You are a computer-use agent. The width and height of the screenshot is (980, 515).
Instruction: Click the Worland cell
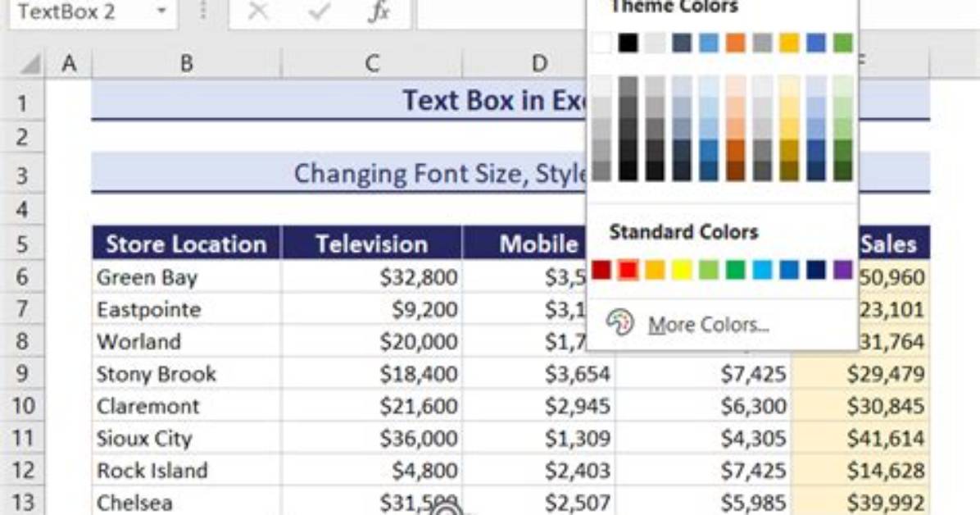pos(186,342)
